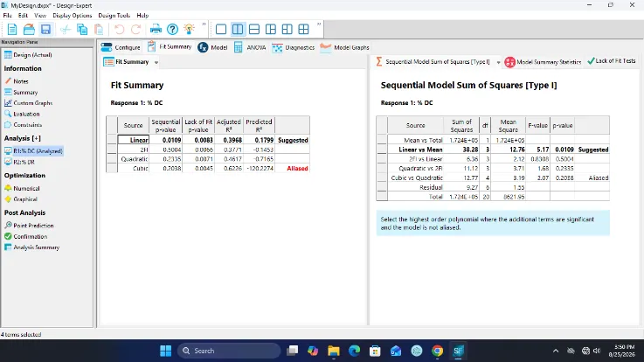Select the R2 response node
Viewport: 644px width, 362px height.
[20, 162]
